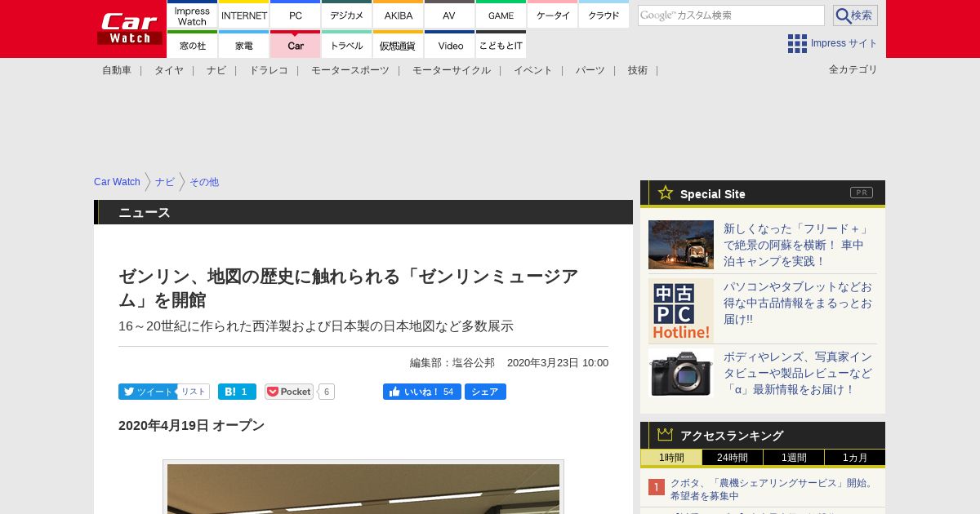Screen dimensions: 980x514
Task: Open the イベント category
Action: 533,70
